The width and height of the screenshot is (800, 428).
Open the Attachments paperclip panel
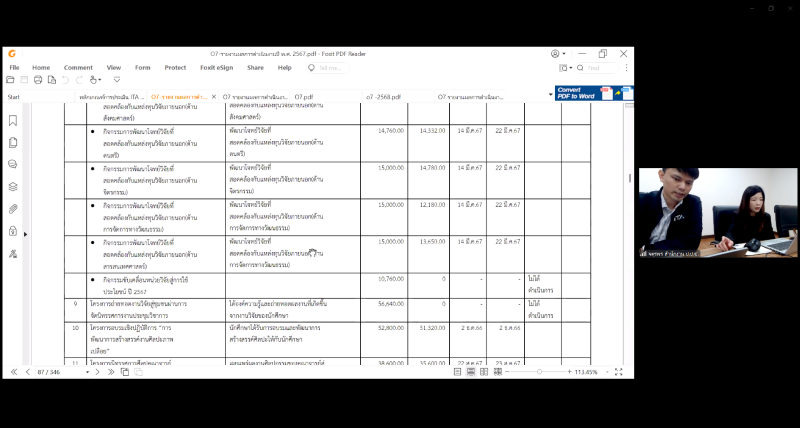click(13, 208)
